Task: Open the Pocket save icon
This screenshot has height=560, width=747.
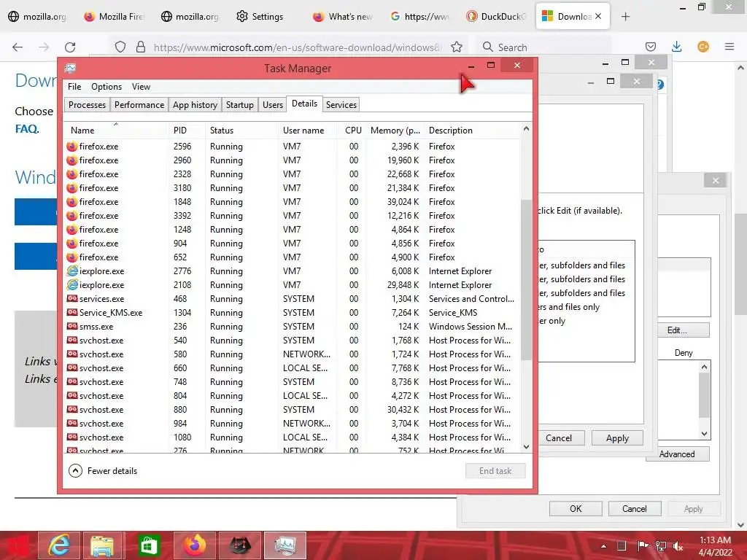Action: click(650, 47)
